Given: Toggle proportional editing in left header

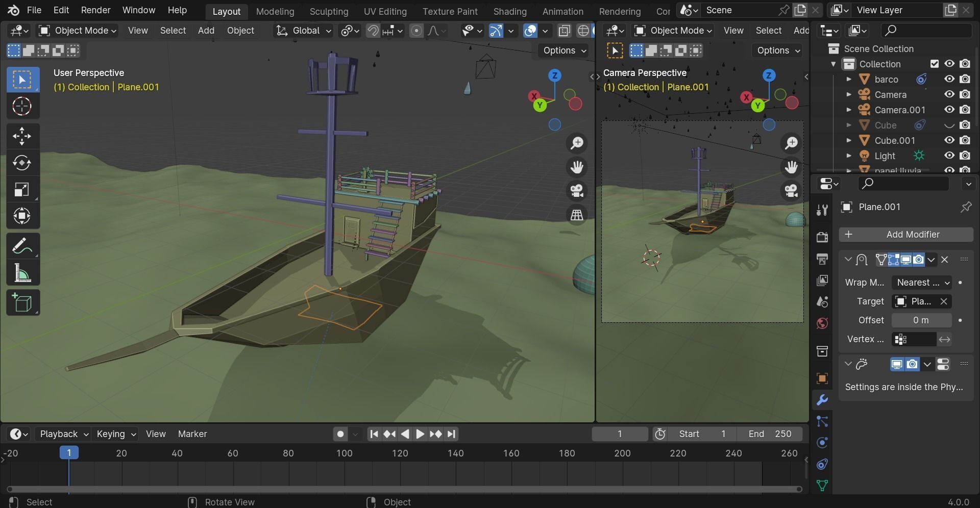Looking at the screenshot, I should point(416,31).
